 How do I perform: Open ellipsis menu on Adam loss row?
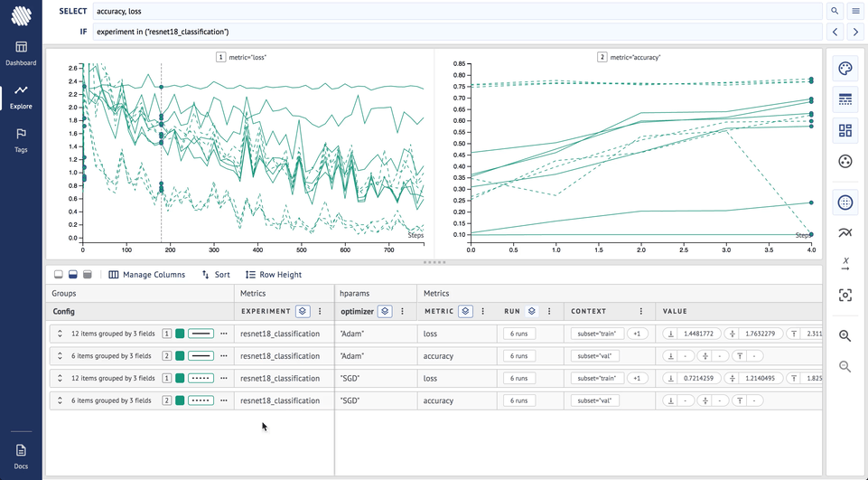coord(224,334)
